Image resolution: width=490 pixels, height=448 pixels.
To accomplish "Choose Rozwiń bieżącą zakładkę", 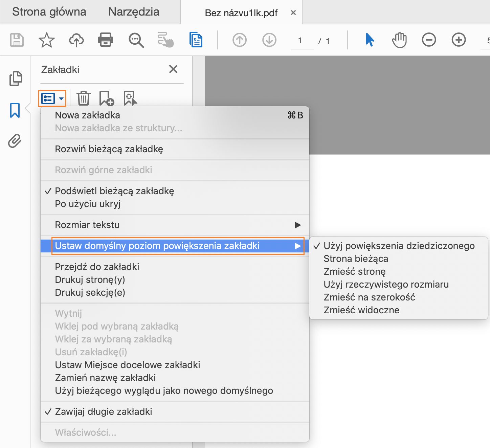I will click(x=175, y=149).
